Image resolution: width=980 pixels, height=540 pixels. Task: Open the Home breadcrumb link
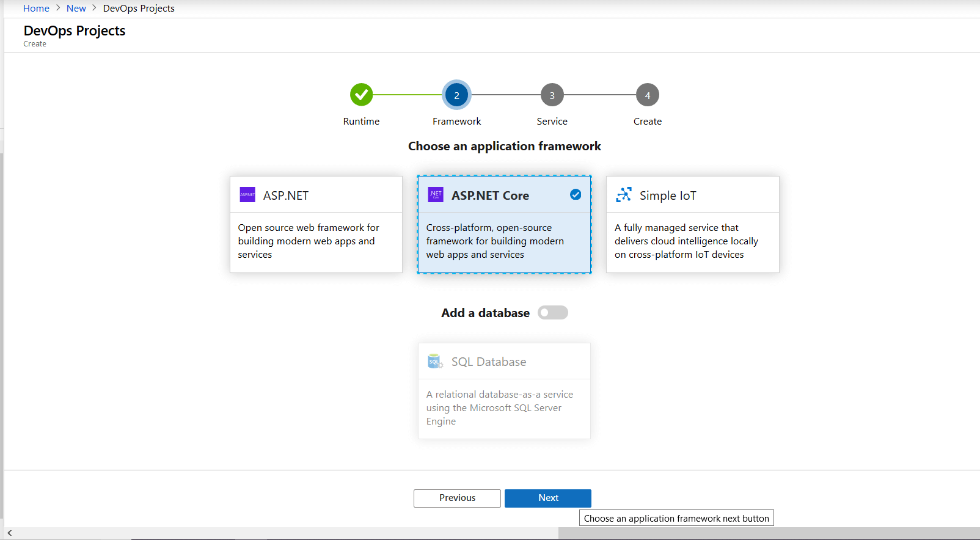(x=36, y=9)
